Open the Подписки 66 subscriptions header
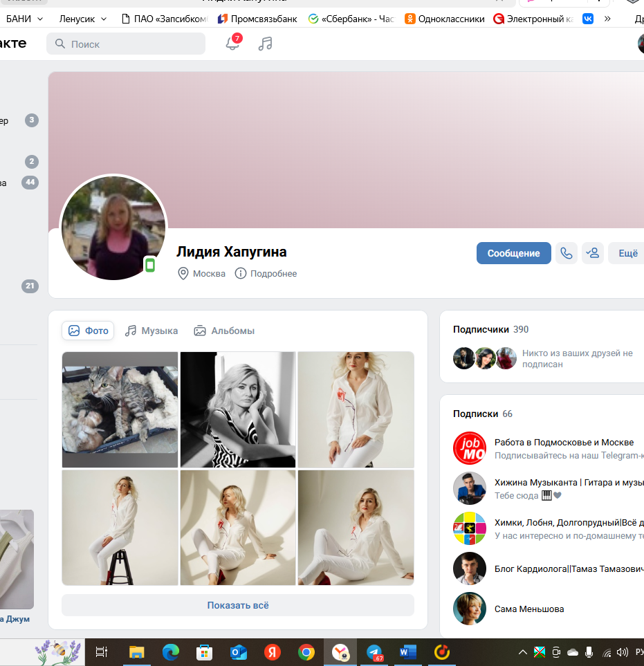The image size is (644, 666). click(483, 414)
